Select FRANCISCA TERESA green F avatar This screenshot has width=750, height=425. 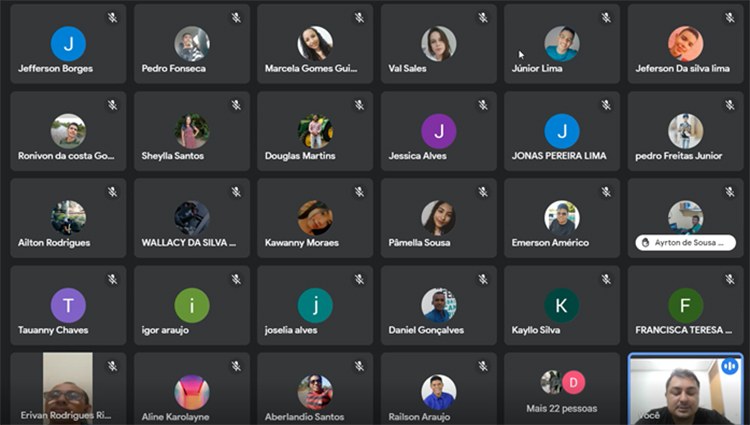[x=685, y=305]
